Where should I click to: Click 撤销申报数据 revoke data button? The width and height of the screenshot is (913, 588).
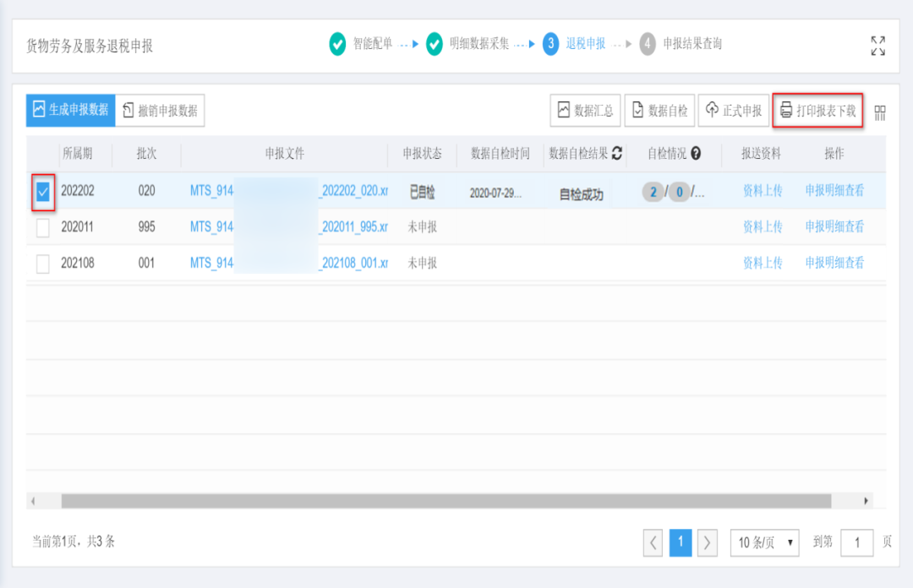coord(159,111)
